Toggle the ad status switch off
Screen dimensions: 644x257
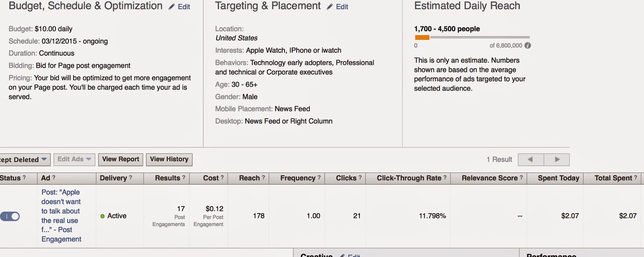pos(10,216)
